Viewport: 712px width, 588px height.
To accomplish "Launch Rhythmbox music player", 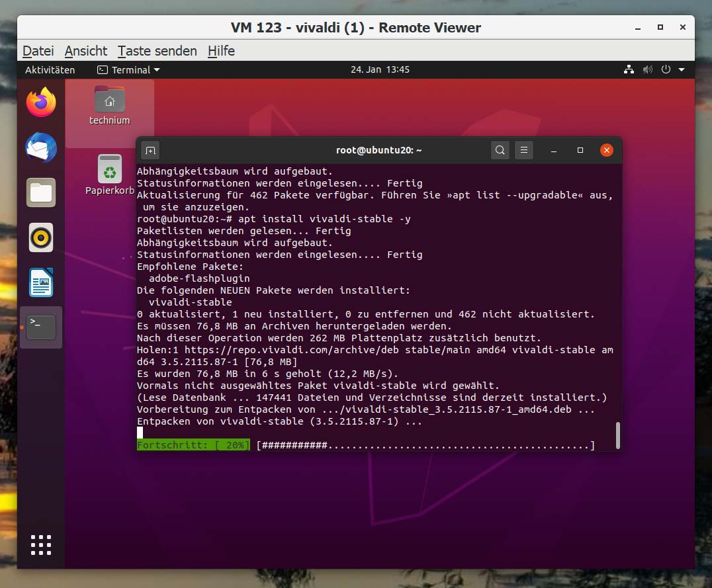I will click(40, 237).
